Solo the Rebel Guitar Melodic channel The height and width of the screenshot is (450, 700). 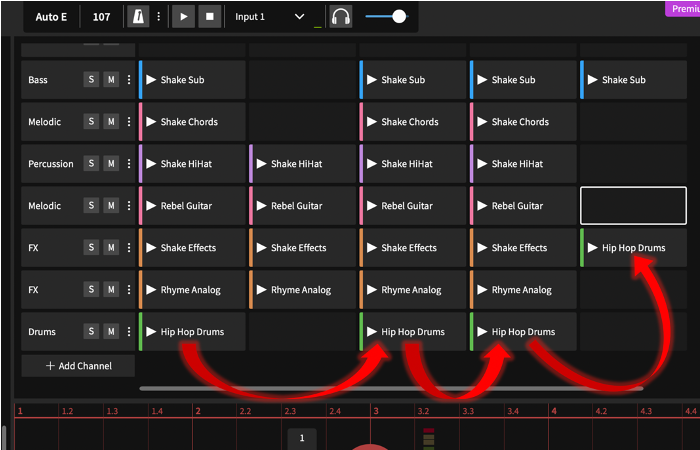[91, 206]
